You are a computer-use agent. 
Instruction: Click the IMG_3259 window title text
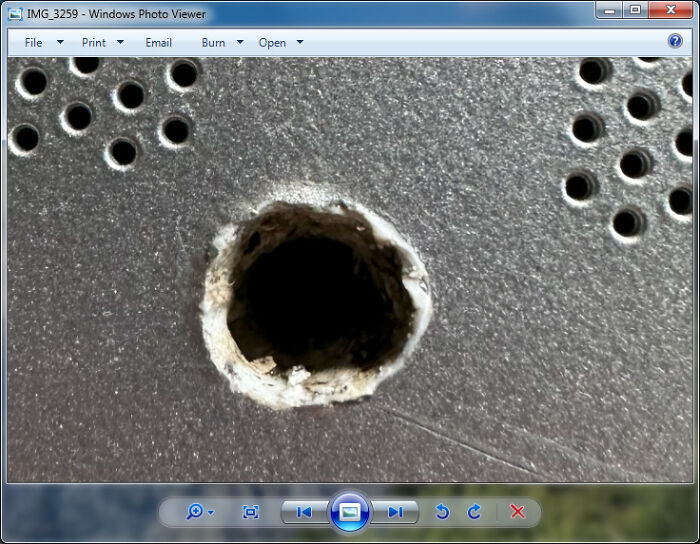(x=118, y=14)
